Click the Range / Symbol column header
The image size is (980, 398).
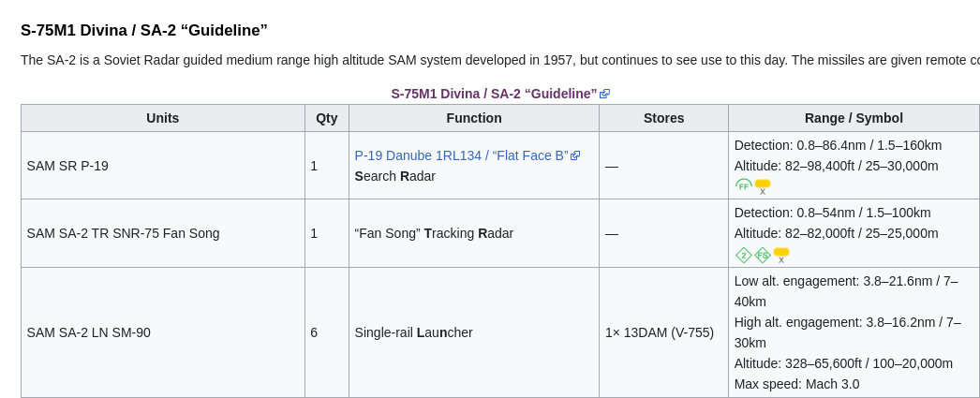[x=854, y=118]
